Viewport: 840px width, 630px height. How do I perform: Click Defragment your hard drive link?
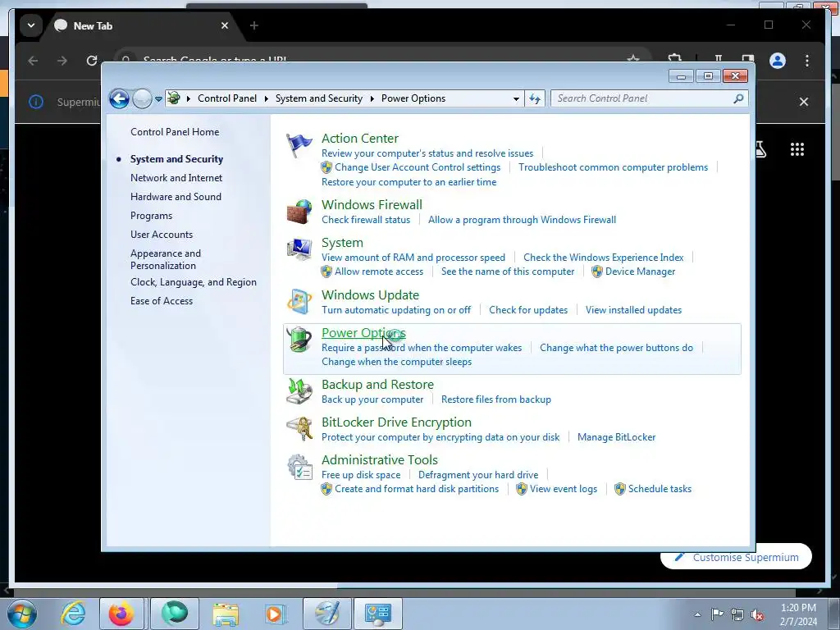pos(478,475)
